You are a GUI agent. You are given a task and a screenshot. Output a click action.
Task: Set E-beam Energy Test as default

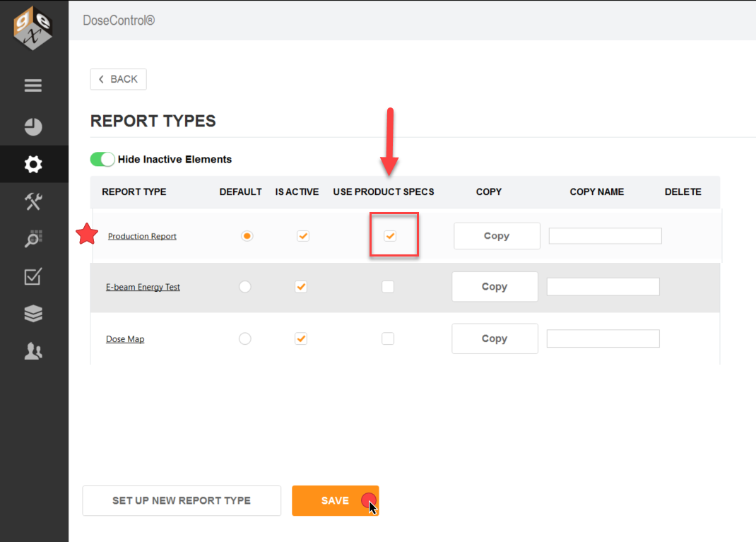tap(245, 286)
